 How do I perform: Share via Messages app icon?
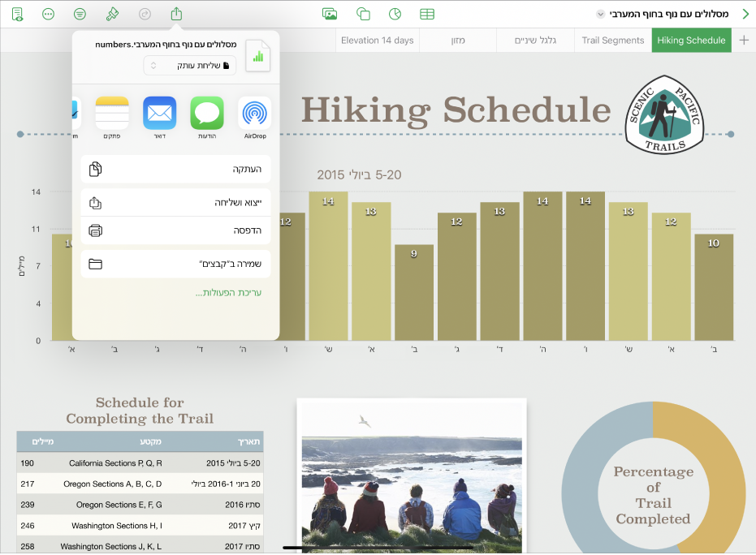click(207, 114)
